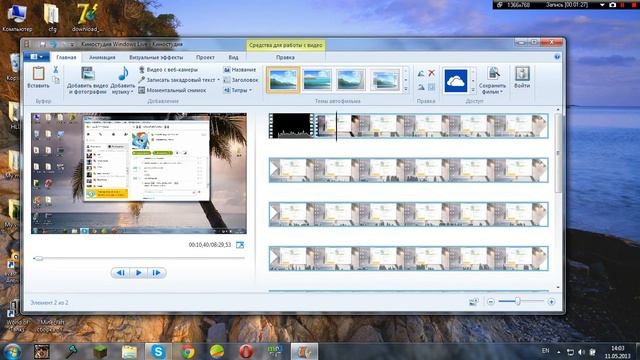Click the Сохранить фильм icon
640x360 pixels.
pyautogui.click(x=493, y=74)
